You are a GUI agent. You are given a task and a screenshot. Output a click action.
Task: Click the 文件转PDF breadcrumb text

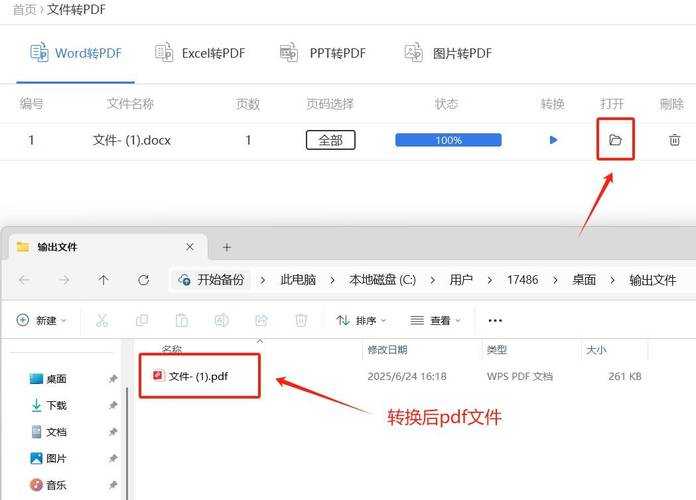pos(76,9)
